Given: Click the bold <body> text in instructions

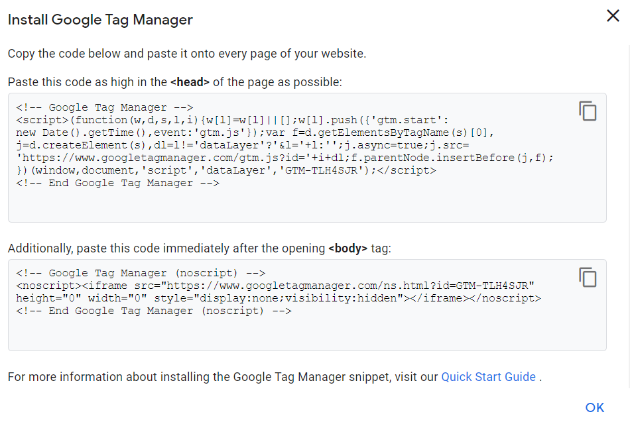Looking at the screenshot, I should (348, 248).
